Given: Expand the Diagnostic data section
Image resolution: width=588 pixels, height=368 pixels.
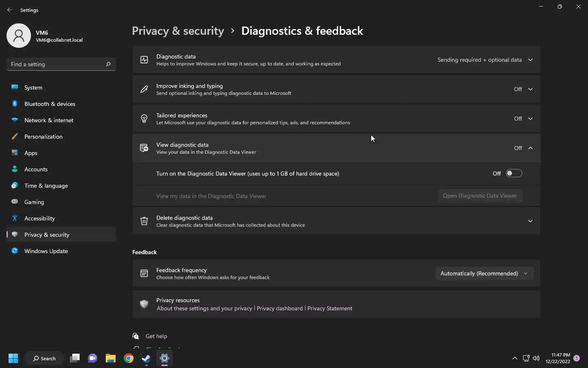Looking at the screenshot, I should pos(530,60).
